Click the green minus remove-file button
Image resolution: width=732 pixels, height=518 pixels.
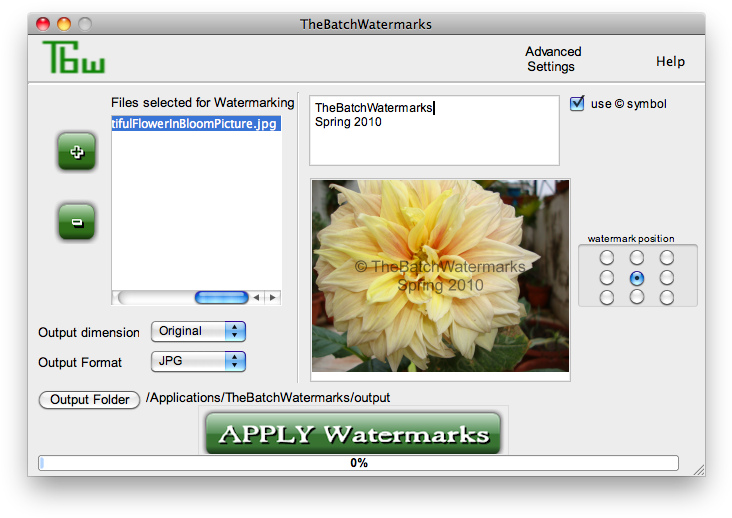tap(77, 222)
